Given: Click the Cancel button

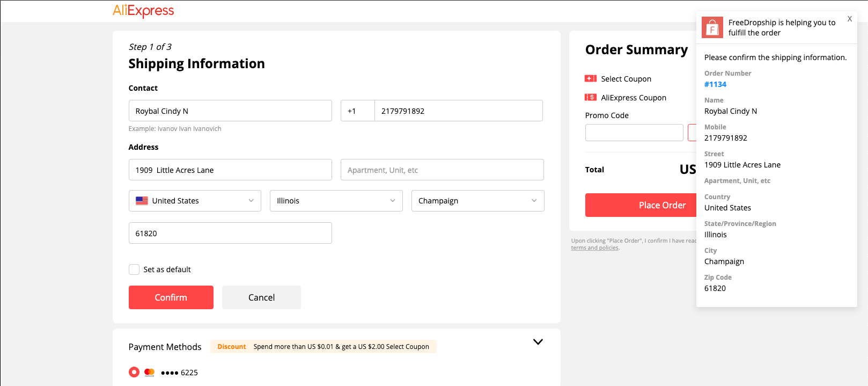Looking at the screenshot, I should click(x=261, y=297).
